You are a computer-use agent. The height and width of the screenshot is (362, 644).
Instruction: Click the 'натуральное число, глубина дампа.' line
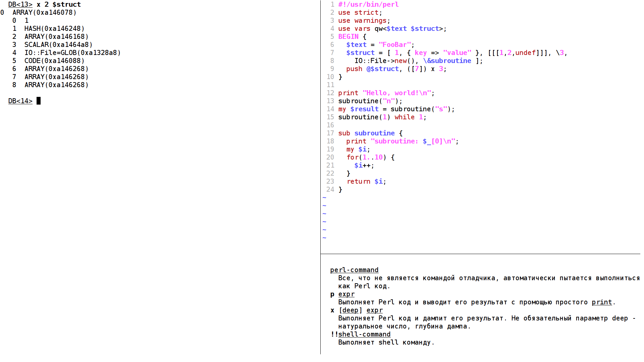tap(405, 326)
